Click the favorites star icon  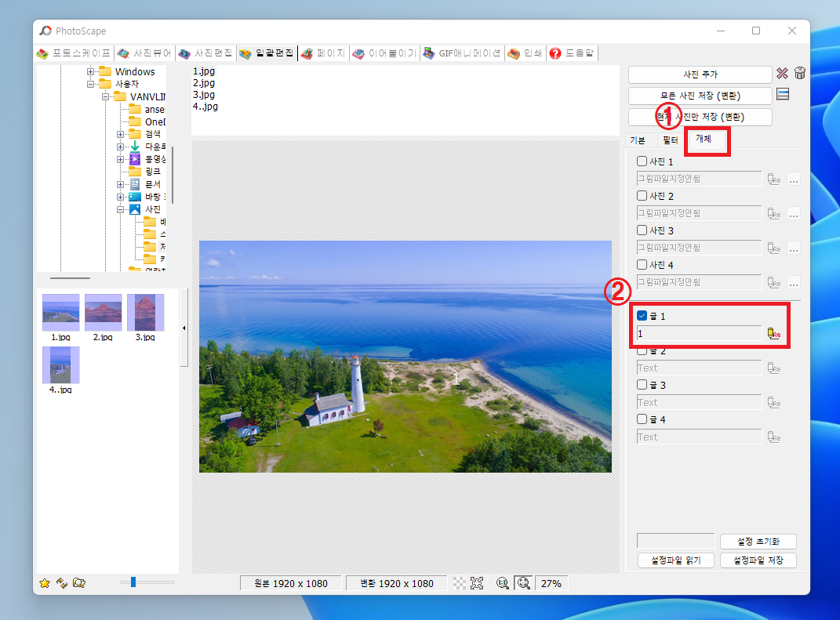pos(45,583)
